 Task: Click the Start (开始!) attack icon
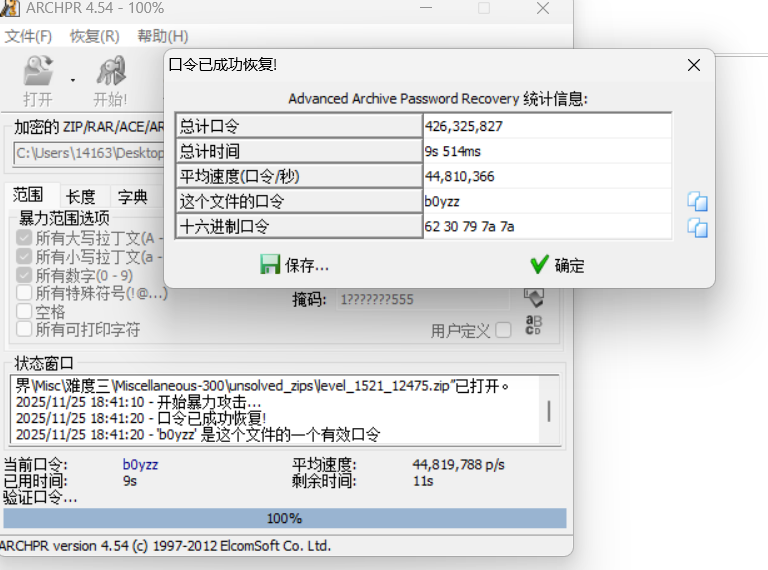pyautogui.click(x=110, y=72)
